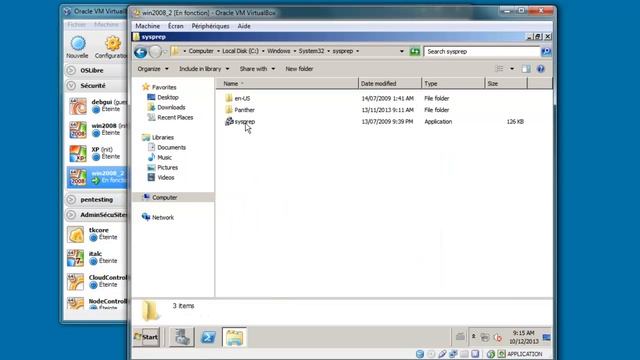Select debgui VM in VirtualBox Manager
The height and width of the screenshot is (360, 640).
pos(96,106)
